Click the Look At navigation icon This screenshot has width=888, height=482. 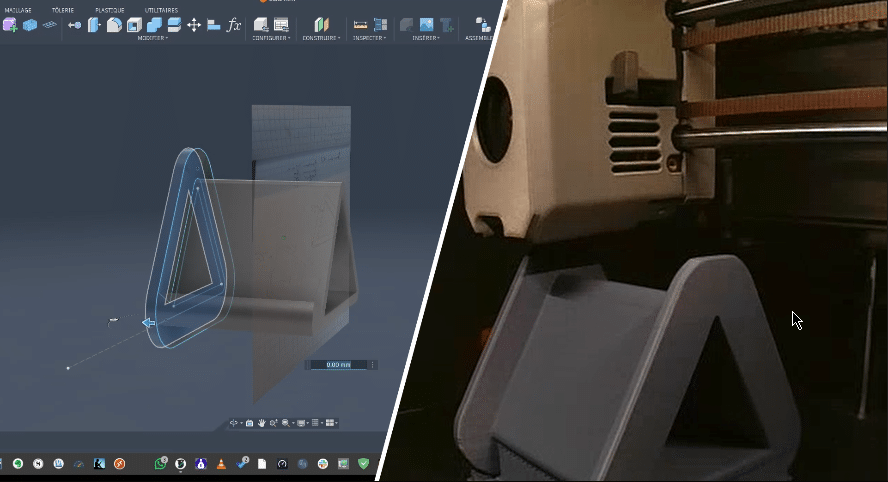point(249,423)
